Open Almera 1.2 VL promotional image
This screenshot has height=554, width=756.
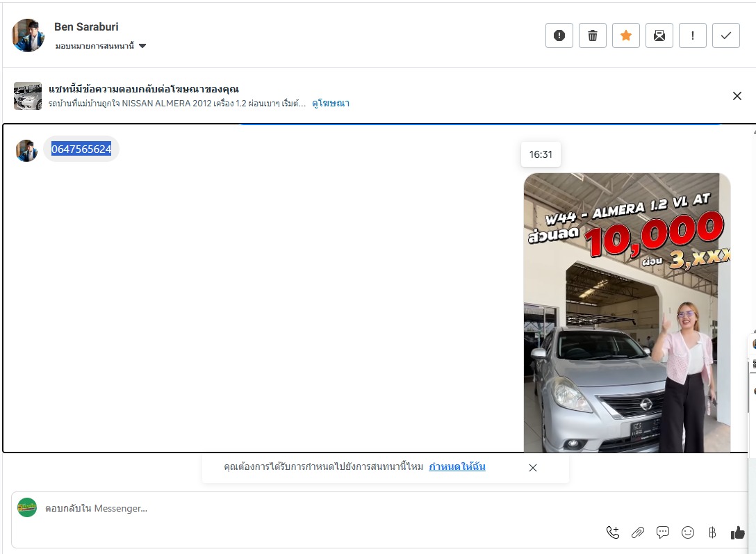627,312
